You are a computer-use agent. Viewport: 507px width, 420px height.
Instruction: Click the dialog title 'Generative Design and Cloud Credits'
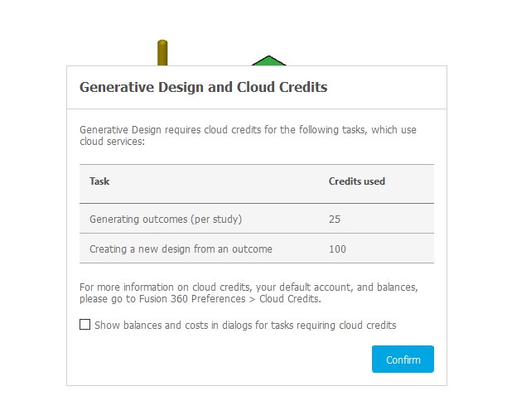(x=203, y=88)
